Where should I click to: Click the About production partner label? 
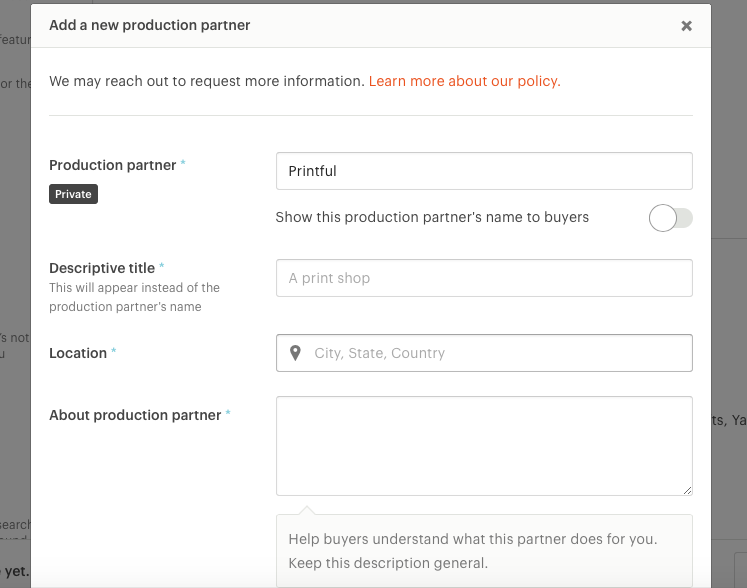(135, 415)
